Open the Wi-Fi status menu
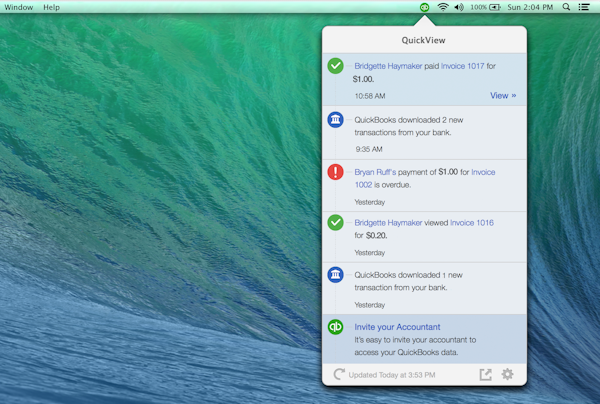 point(443,7)
